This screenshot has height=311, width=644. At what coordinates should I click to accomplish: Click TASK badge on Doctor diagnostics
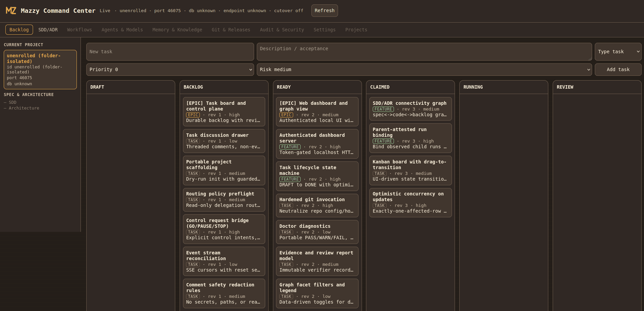pos(286,232)
